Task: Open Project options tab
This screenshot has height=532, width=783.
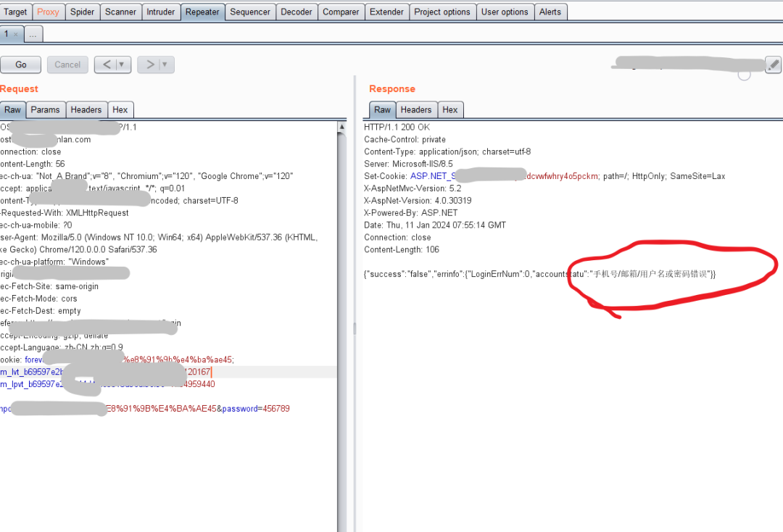Action: (x=442, y=12)
